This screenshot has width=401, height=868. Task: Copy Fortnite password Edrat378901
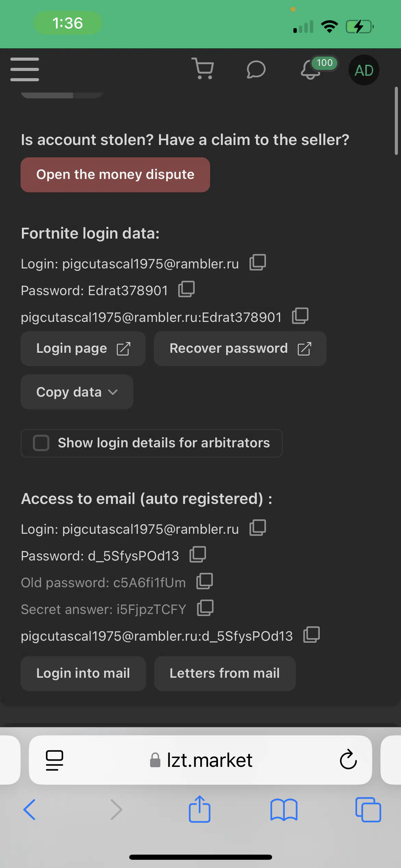coord(186,289)
